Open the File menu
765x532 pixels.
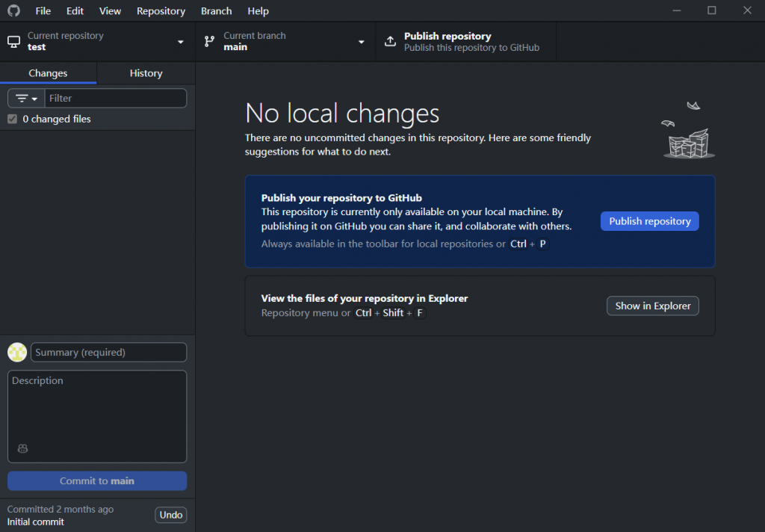point(43,10)
